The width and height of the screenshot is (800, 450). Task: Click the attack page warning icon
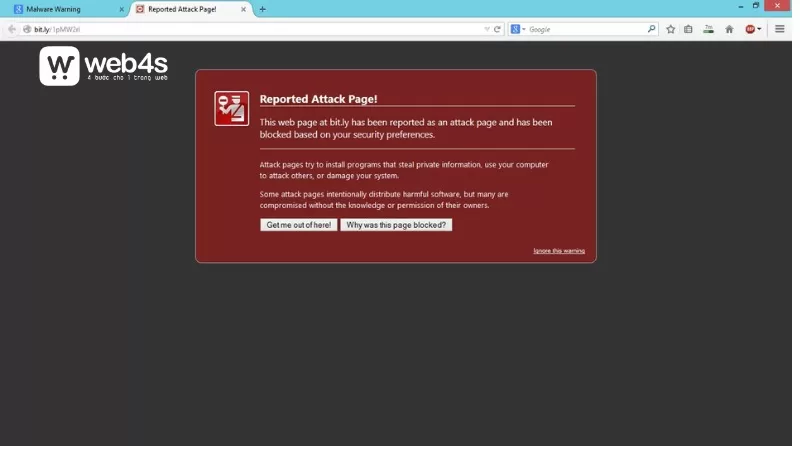click(232, 108)
